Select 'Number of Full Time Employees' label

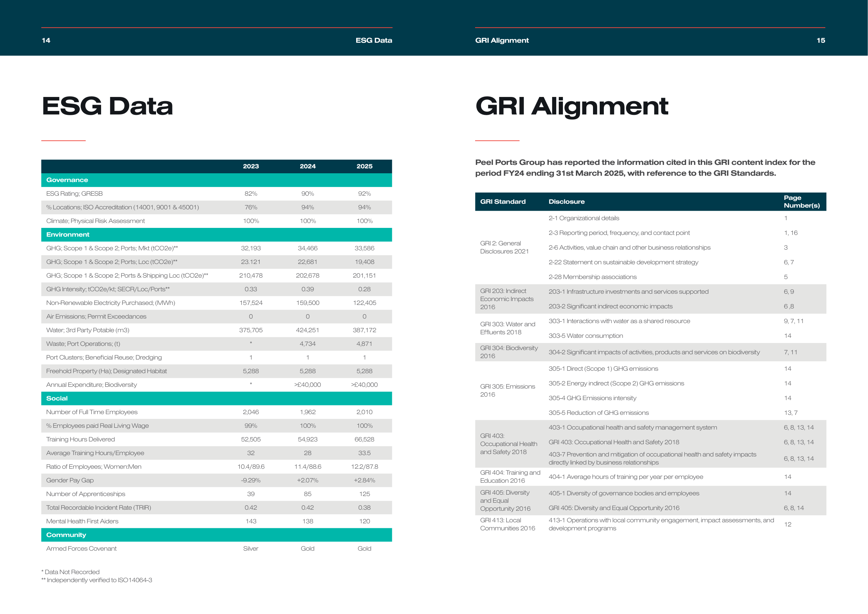point(92,412)
